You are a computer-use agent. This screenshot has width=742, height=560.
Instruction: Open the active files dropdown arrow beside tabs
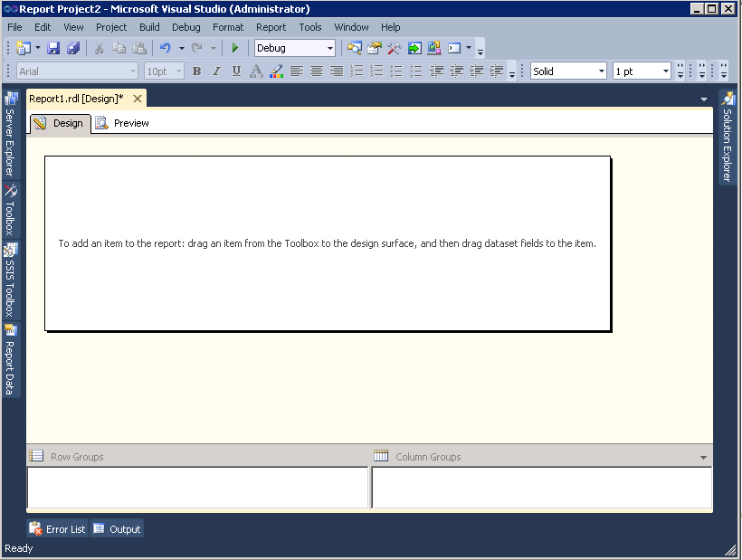(704, 100)
